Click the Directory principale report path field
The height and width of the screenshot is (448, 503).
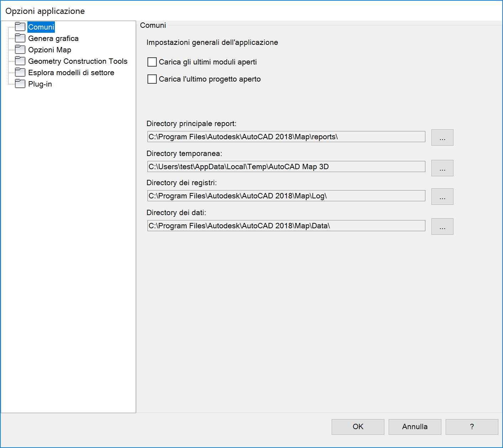[x=286, y=137]
